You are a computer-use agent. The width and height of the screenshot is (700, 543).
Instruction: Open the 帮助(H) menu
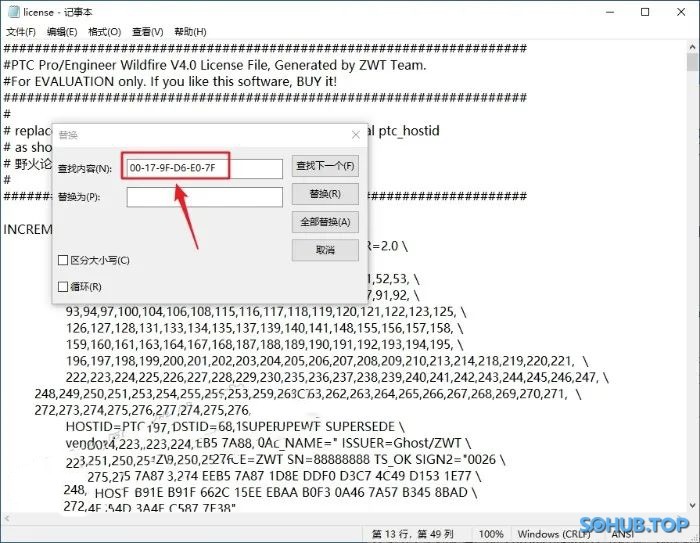tap(190, 32)
